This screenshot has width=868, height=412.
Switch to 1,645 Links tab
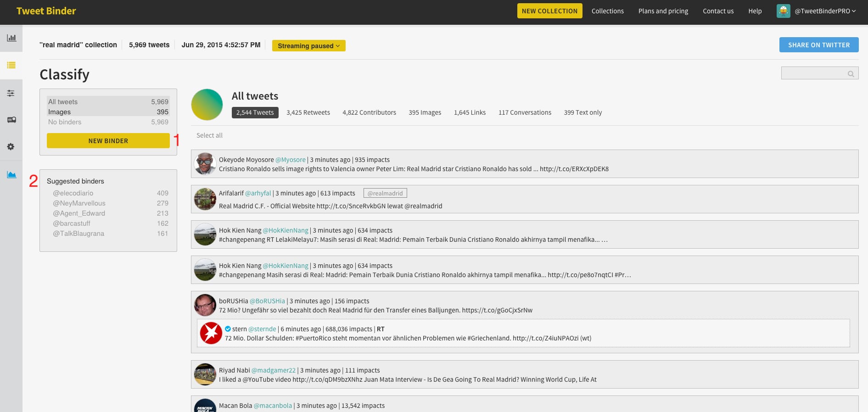click(470, 112)
